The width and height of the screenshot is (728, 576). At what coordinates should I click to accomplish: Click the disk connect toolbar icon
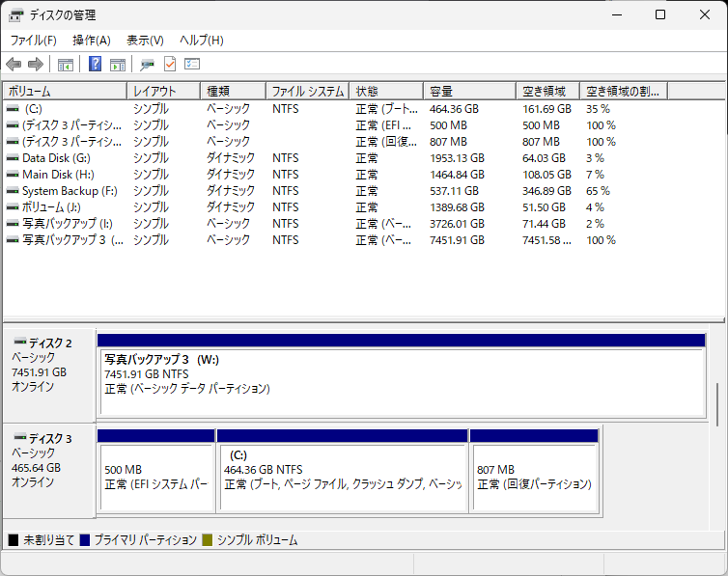click(x=147, y=65)
